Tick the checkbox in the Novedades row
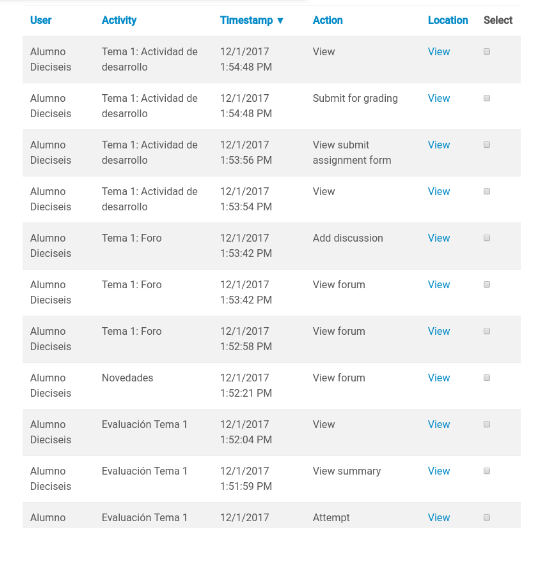This screenshot has width=553, height=569. pos(487,378)
